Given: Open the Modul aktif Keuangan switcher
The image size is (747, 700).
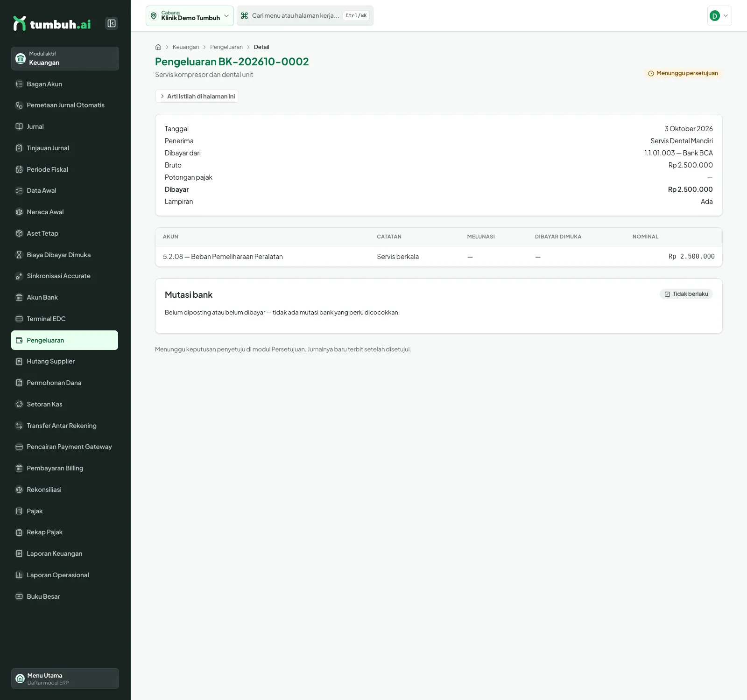Looking at the screenshot, I should pyautogui.click(x=65, y=58).
